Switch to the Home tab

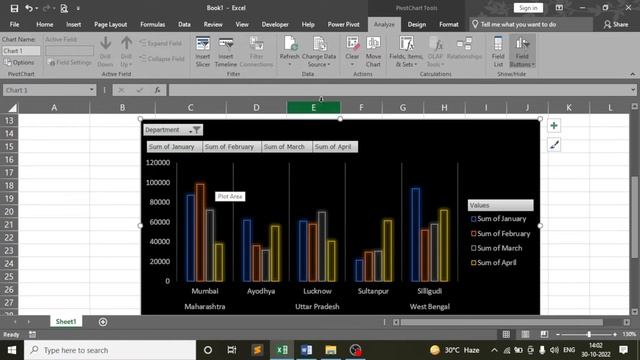[44, 24]
